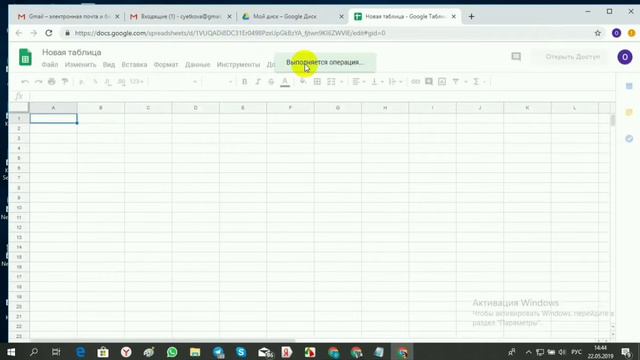Select row 5 header
The height and width of the screenshot is (360, 640).
click(x=19, y=158)
